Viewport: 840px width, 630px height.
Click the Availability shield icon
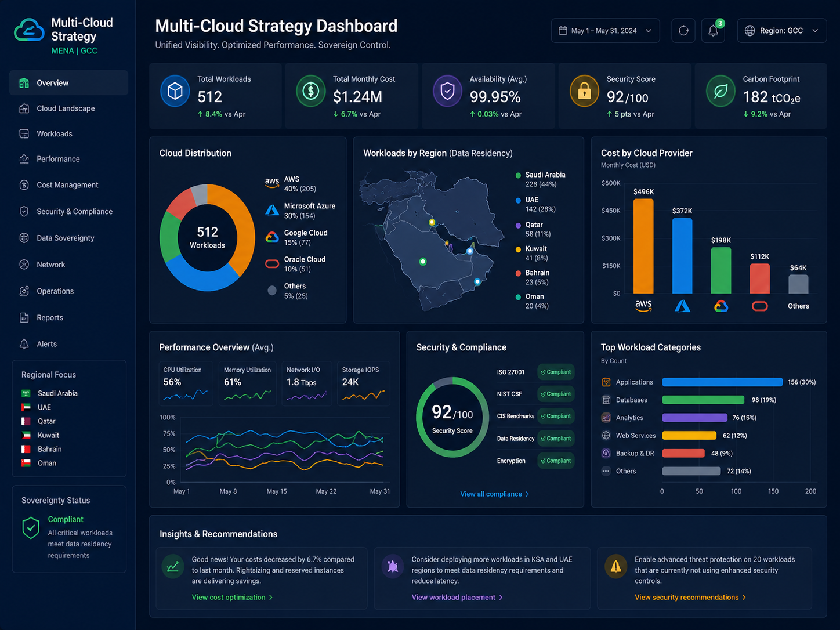(447, 91)
